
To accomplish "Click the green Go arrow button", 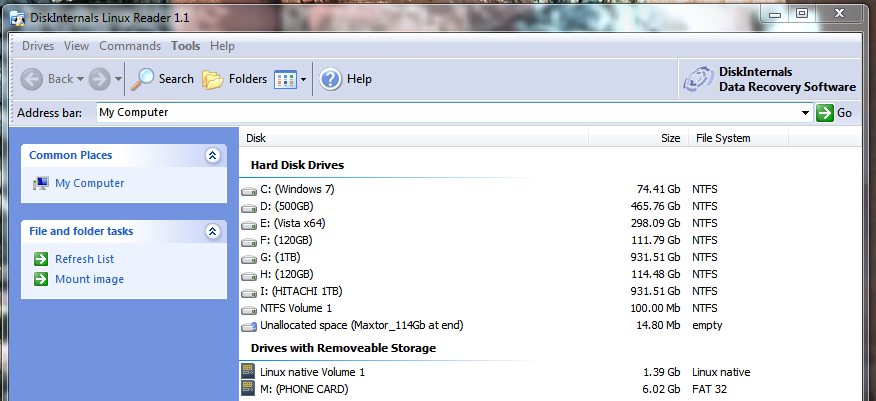I will pos(825,113).
